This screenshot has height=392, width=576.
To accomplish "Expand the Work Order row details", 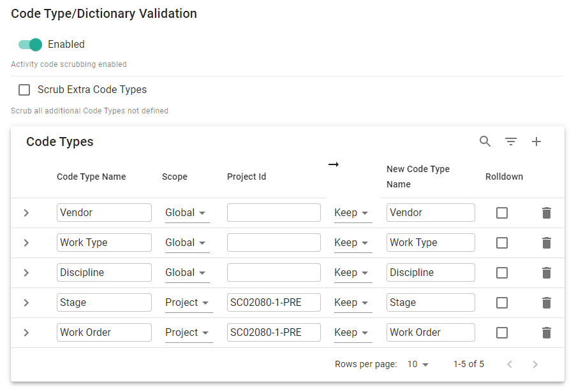I will pos(26,332).
